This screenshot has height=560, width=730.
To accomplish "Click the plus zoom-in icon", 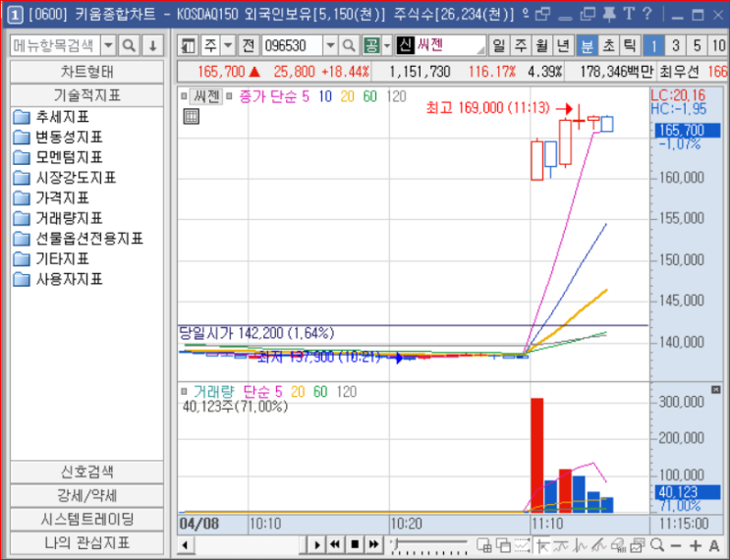I will [695, 545].
